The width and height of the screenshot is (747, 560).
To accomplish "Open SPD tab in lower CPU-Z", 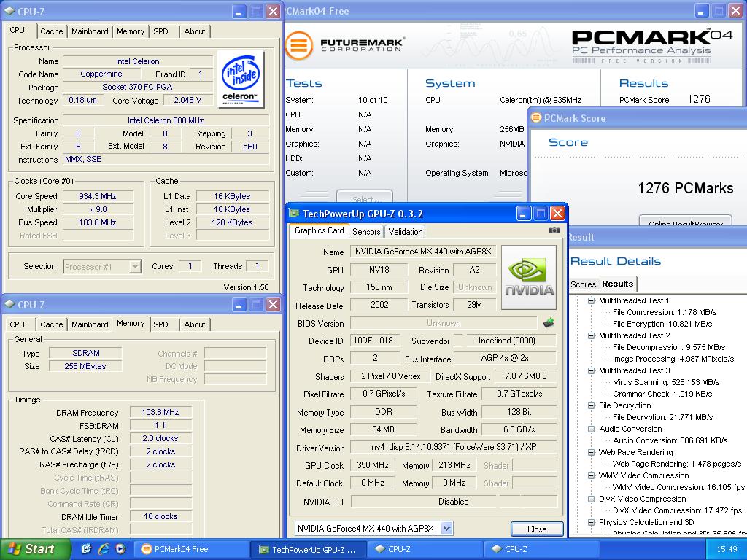I will pyautogui.click(x=161, y=324).
